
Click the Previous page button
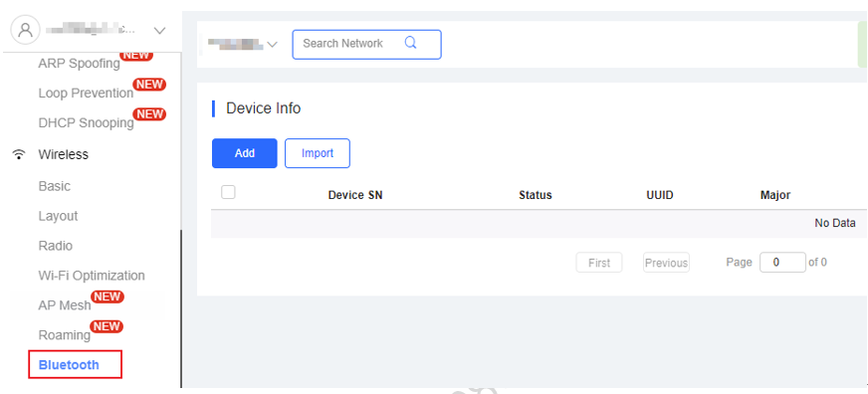(x=666, y=263)
